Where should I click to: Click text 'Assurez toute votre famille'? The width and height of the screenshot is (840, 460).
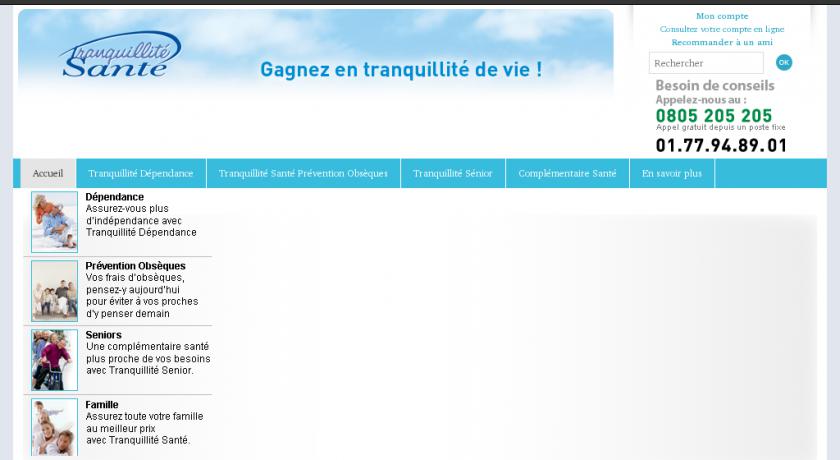click(x=145, y=416)
